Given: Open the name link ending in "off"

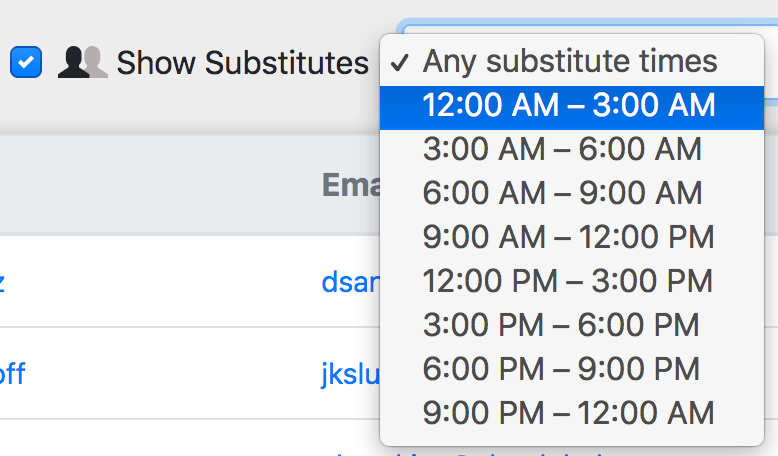Looking at the screenshot, I should coord(12,374).
